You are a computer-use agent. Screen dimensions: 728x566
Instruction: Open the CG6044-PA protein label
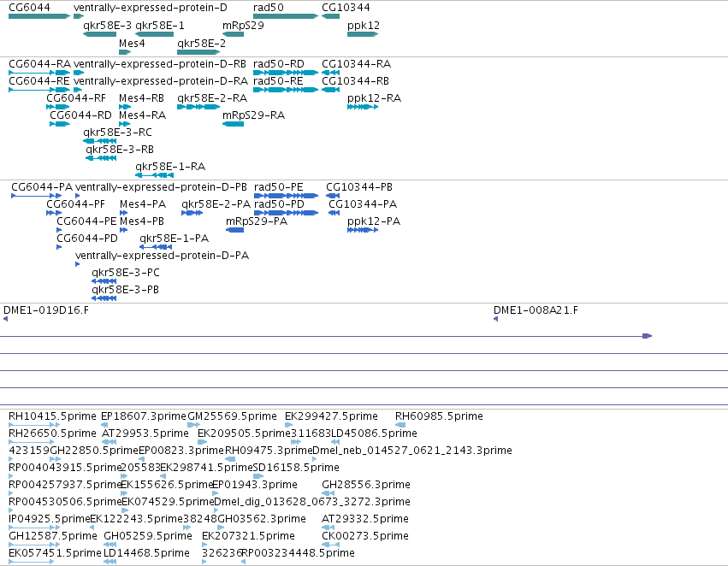(42, 187)
